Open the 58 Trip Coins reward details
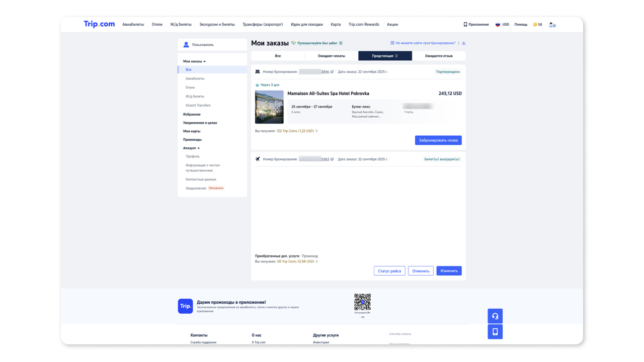 [x=297, y=261]
